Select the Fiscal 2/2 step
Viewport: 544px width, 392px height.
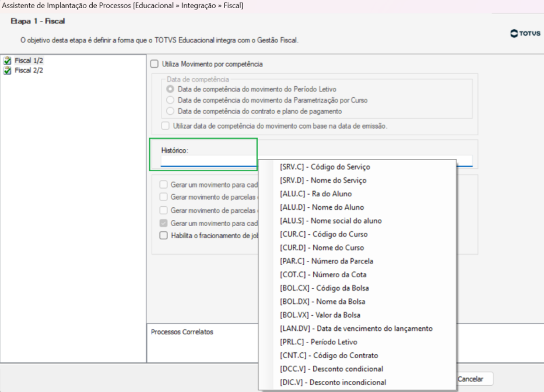click(x=29, y=70)
